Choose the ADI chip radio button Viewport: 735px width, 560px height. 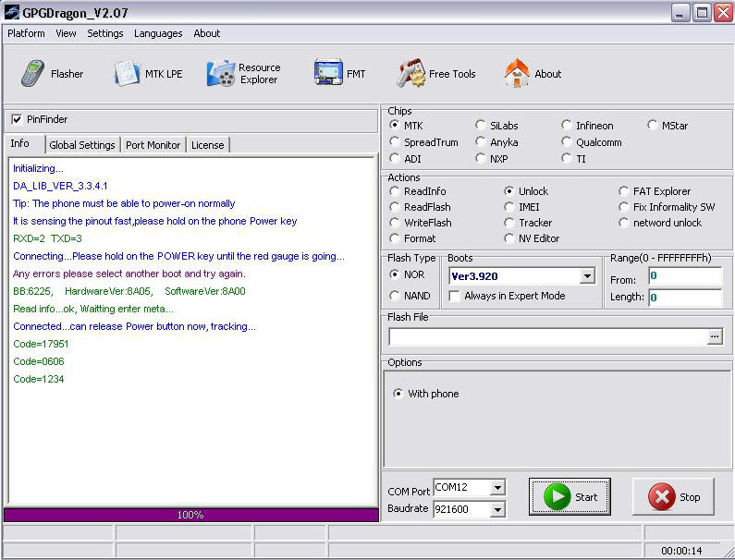(x=395, y=159)
